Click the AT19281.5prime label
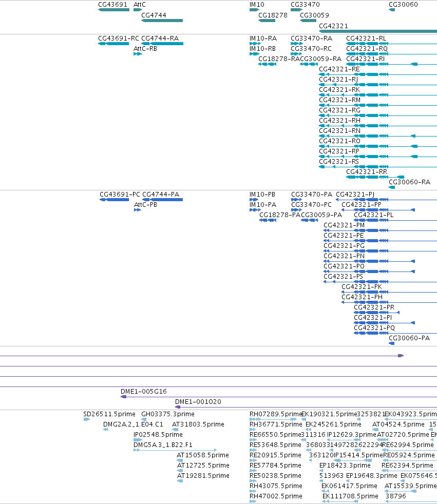This screenshot has width=437, height=504. (x=203, y=476)
